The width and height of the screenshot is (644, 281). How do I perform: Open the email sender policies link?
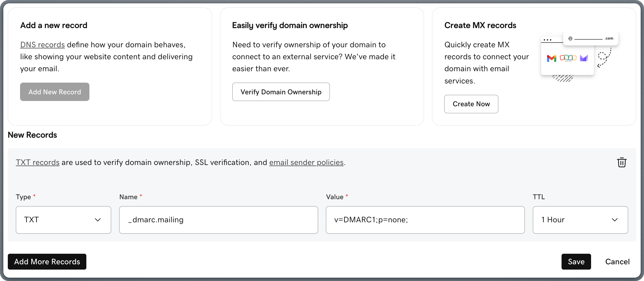tap(306, 162)
